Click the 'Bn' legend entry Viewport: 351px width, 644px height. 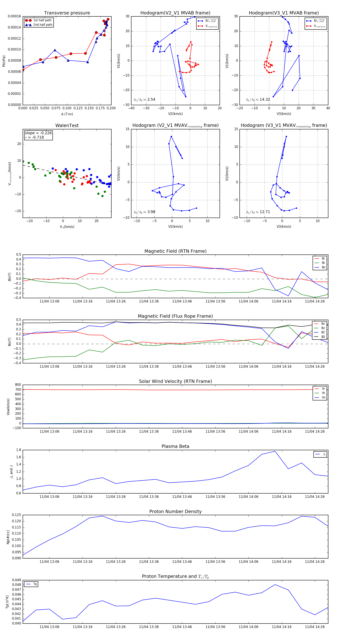320,267
